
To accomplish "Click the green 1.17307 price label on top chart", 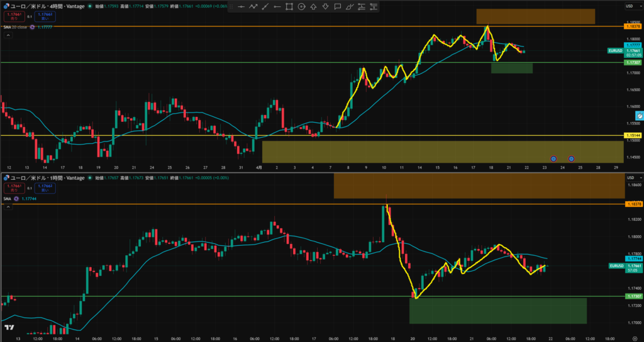I will click(632, 63).
